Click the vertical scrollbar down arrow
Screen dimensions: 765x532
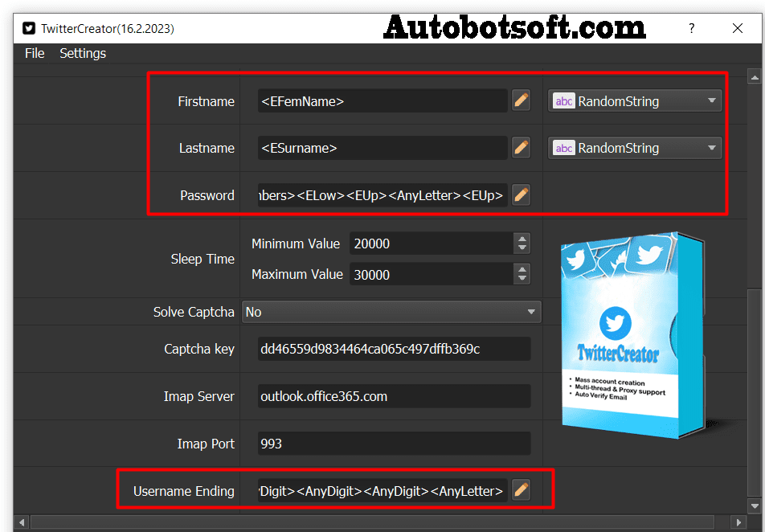click(755, 506)
